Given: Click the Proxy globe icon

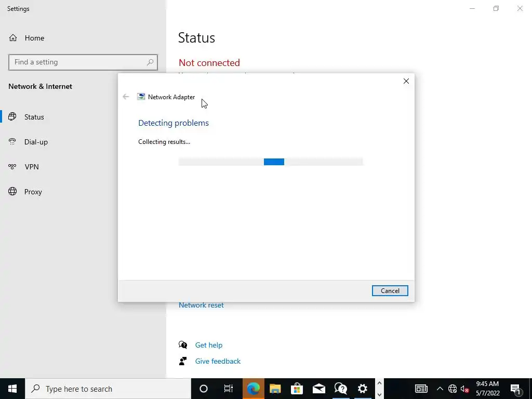Looking at the screenshot, I should pyautogui.click(x=12, y=191).
